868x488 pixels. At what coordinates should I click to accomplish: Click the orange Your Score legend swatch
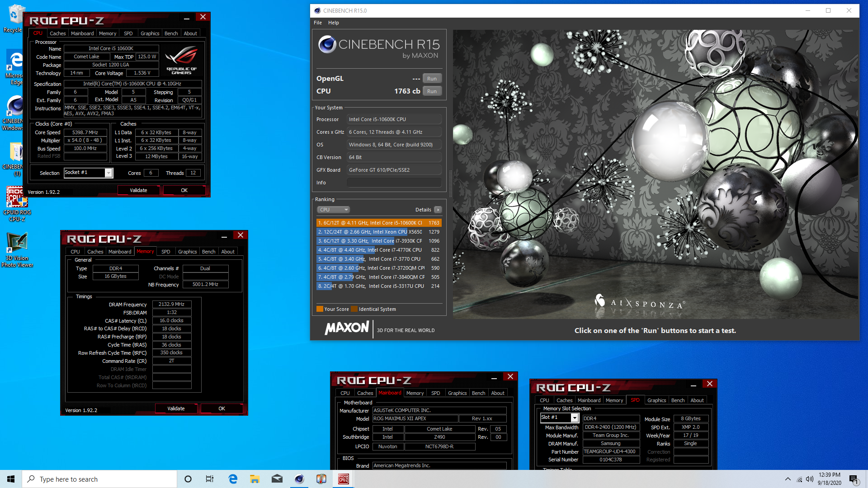pos(320,309)
